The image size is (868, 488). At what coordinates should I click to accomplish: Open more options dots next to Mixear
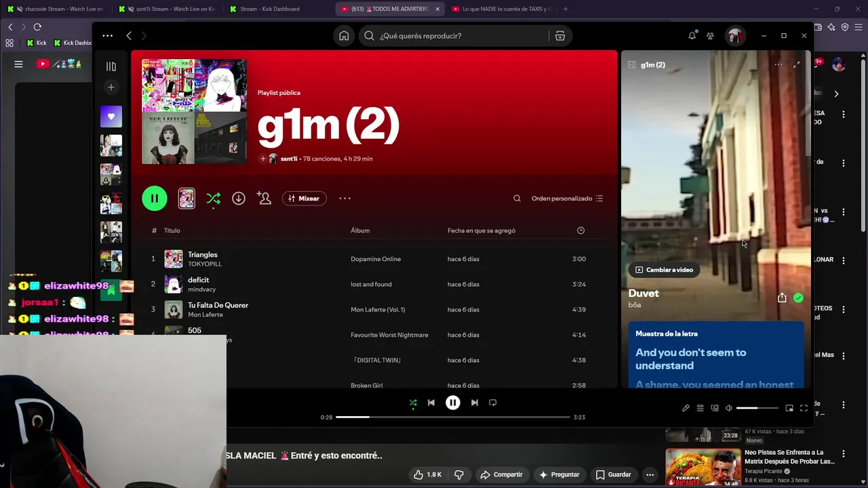coord(344,199)
